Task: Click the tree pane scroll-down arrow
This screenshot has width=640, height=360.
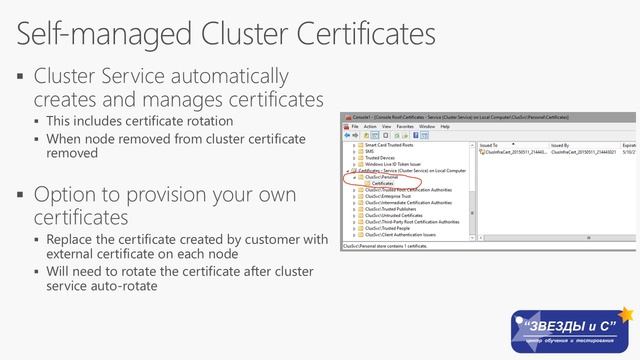Action: pos(472,238)
